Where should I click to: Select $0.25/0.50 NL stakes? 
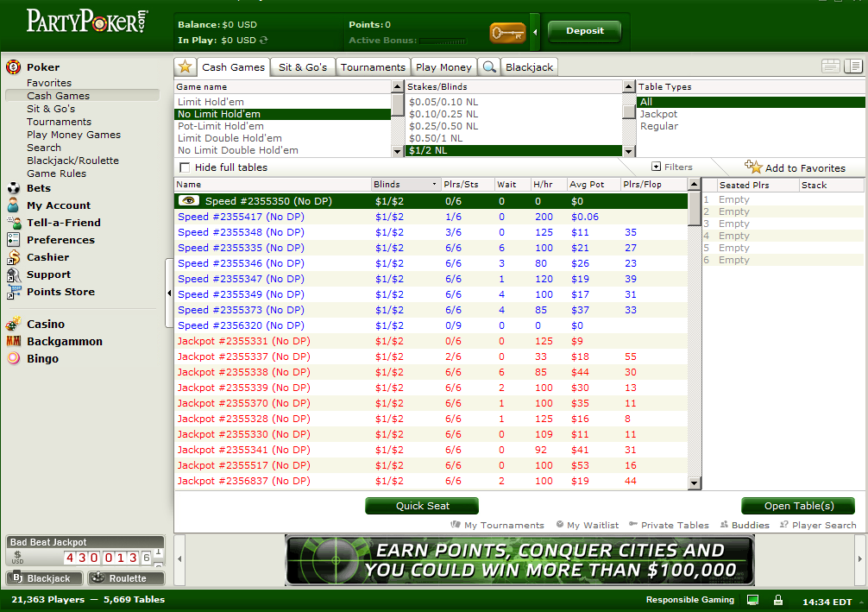coord(514,126)
